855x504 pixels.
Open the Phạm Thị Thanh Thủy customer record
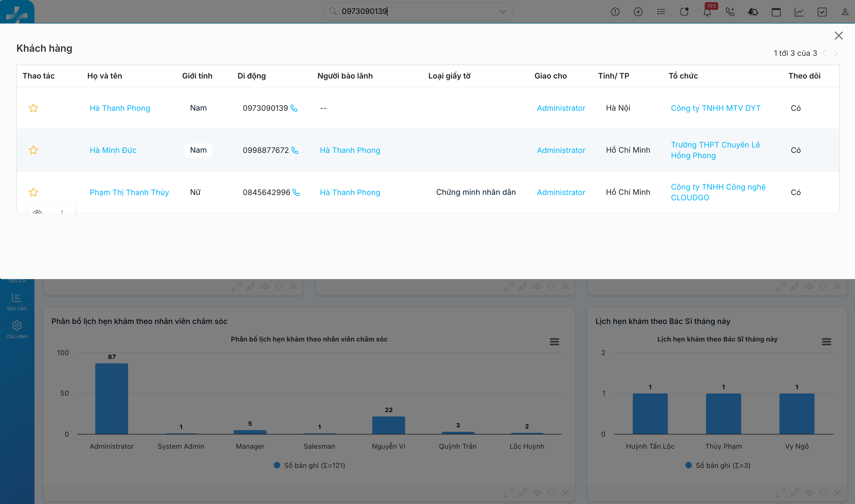coord(129,192)
